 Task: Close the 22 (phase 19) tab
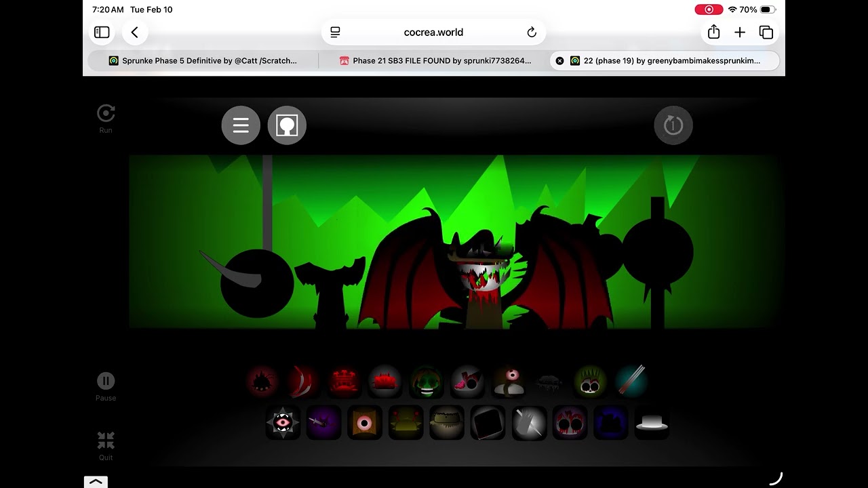(x=559, y=60)
